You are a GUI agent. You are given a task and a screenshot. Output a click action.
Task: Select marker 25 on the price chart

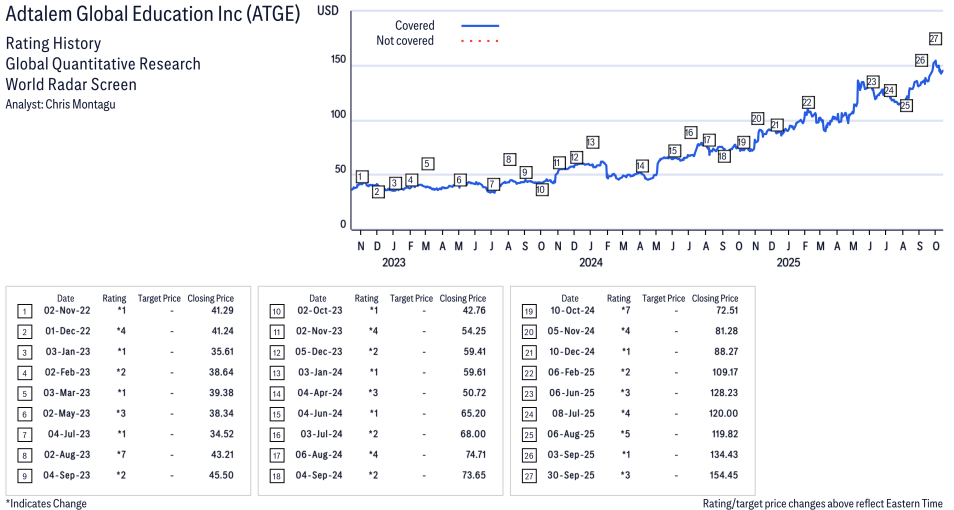pos(906,105)
